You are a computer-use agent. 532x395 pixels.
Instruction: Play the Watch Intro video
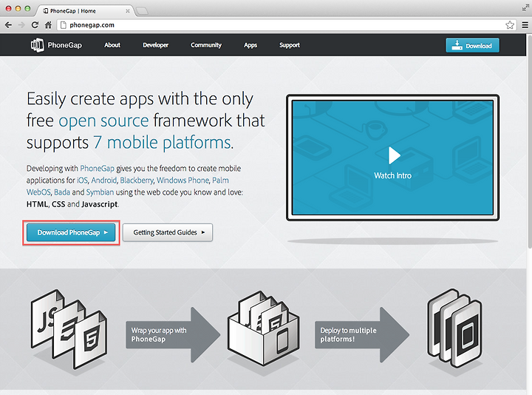click(x=393, y=155)
